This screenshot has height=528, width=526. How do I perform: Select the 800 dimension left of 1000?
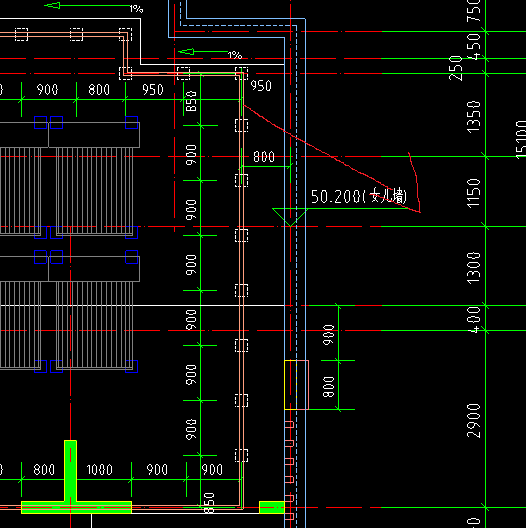pos(44,469)
